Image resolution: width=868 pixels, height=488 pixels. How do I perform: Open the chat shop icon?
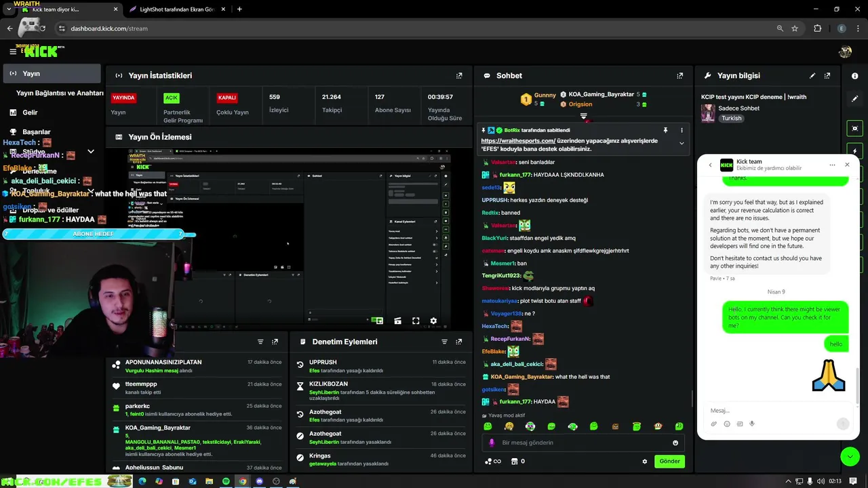coord(514,462)
